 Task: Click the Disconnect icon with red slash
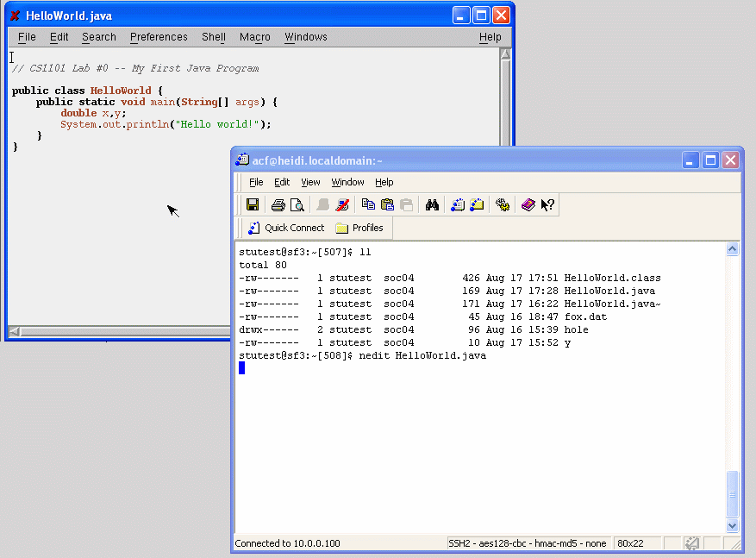pyautogui.click(x=342, y=205)
